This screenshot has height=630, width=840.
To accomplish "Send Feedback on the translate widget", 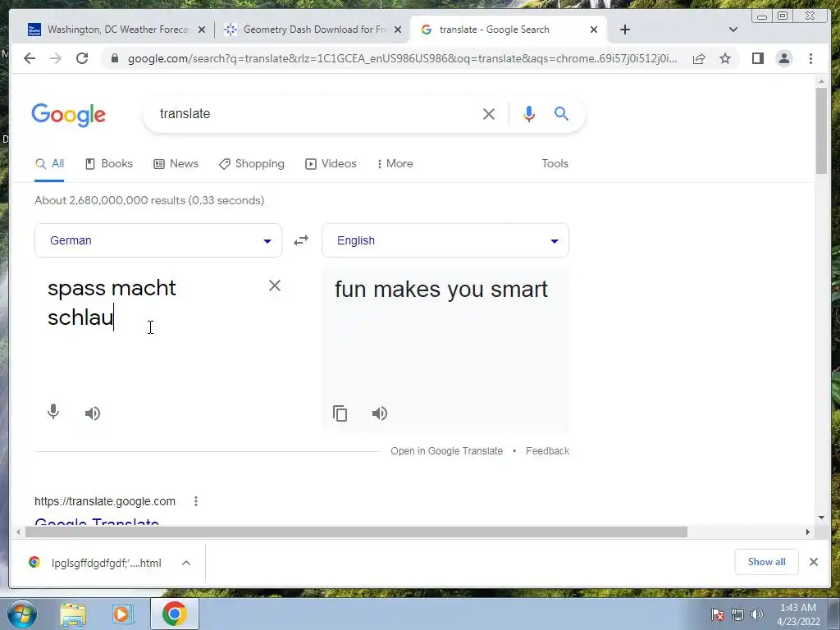I will pos(547,451).
